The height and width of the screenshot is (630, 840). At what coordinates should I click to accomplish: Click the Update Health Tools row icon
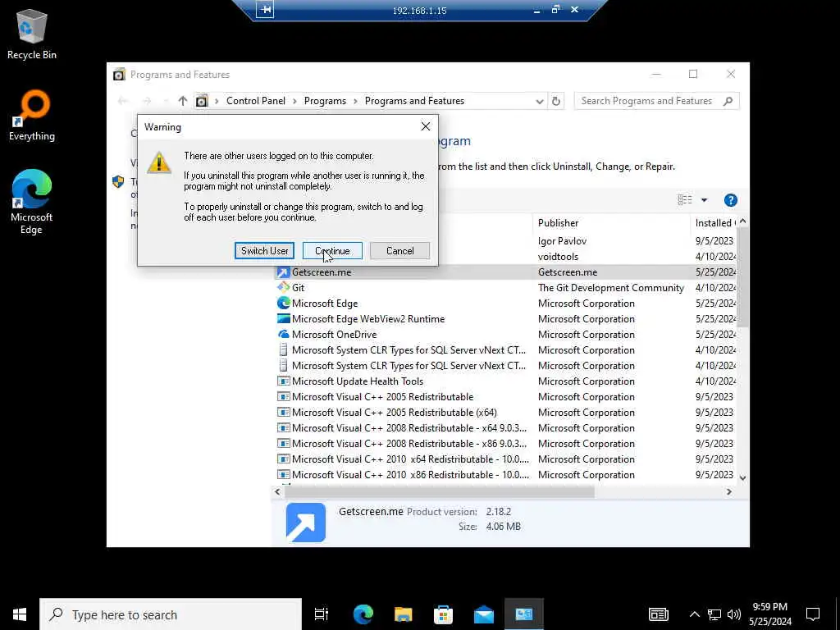(283, 381)
